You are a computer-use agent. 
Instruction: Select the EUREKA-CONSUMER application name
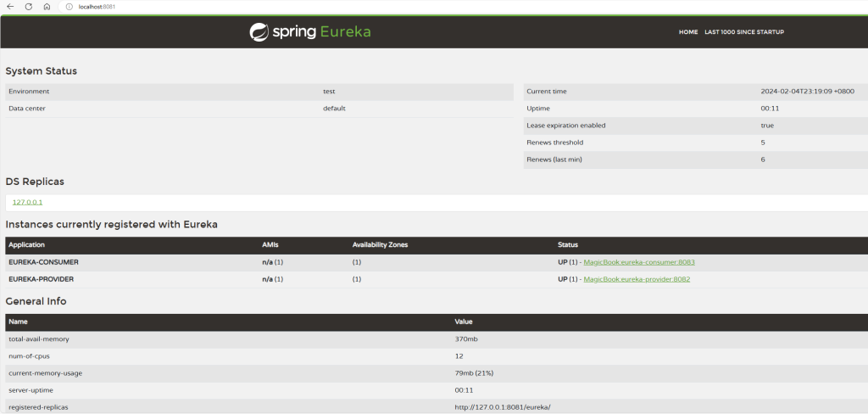pyautogui.click(x=43, y=262)
